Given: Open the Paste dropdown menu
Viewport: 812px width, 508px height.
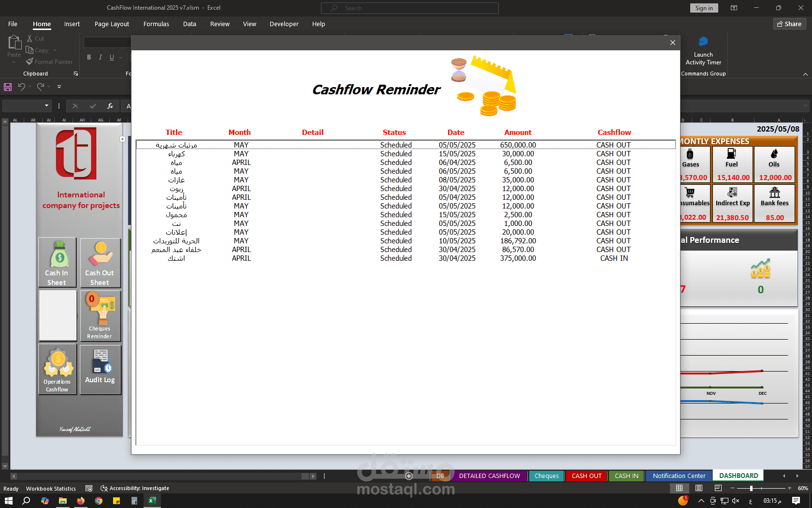Looking at the screenshot, I should click(x=14, y=61).
